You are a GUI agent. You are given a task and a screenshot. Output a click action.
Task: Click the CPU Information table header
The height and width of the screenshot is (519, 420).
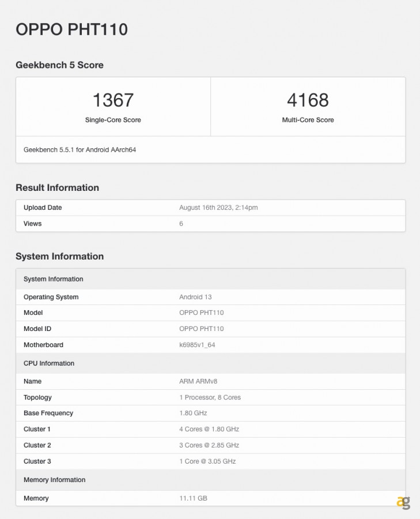click(49, 363)
